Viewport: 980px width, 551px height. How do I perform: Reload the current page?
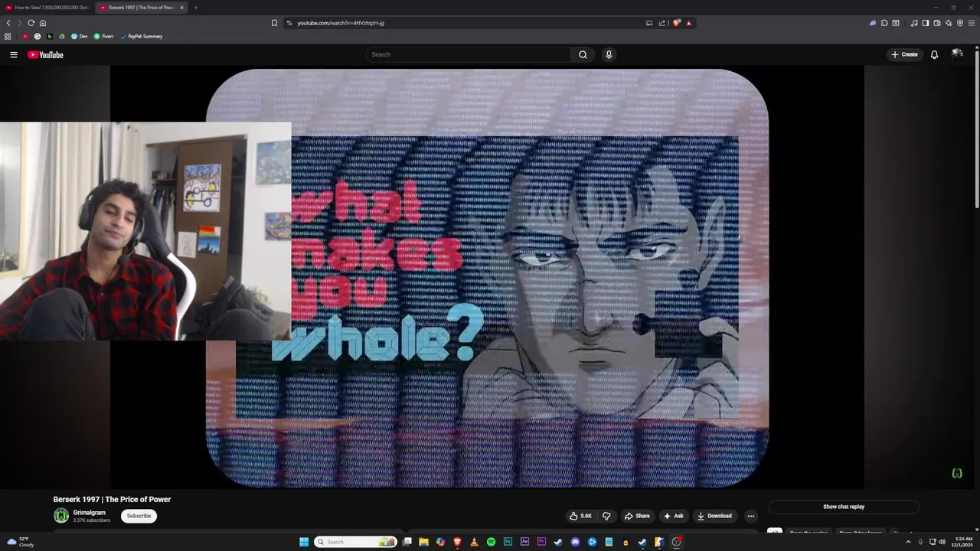click(31, 23)
